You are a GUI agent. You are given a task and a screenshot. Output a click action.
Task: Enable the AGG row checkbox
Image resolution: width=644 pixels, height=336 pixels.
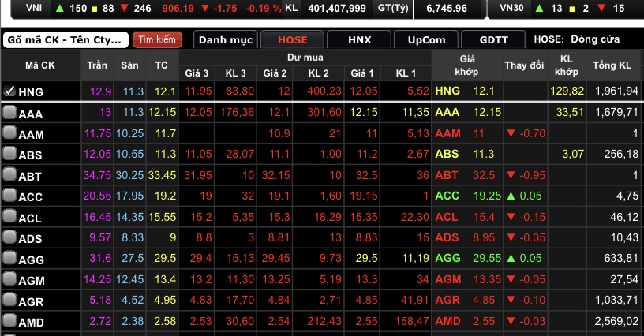pyautogui.click(x=9, y=258)
